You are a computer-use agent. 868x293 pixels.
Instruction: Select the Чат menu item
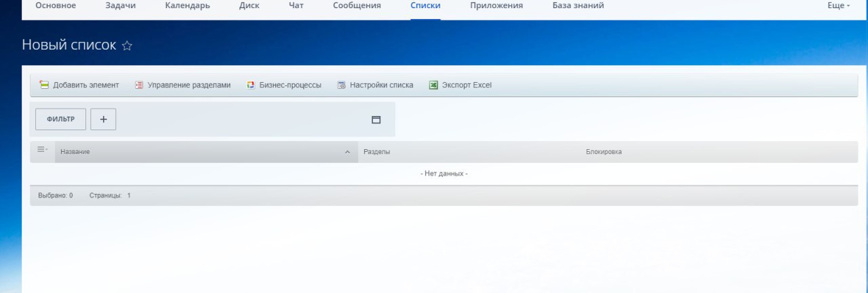[x=296, y=5]
